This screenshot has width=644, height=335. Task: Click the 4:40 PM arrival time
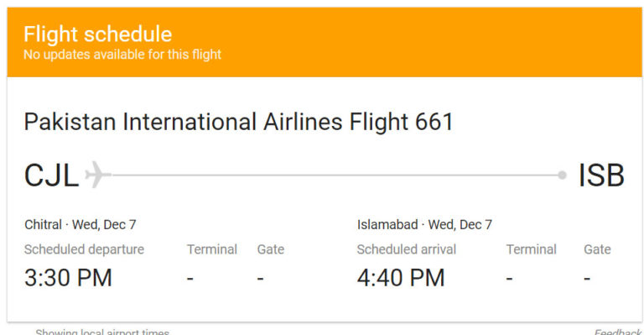401,277
